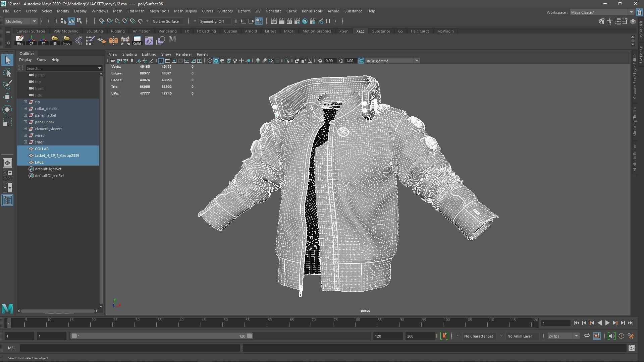Toggle view transform sRGB icon

click(x=361, y=61)
